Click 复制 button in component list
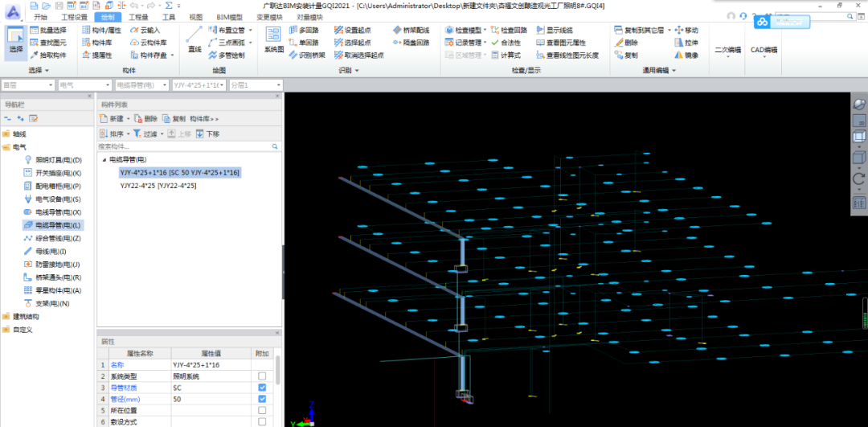Image resolution: width=868 pixels, height=427 pixels. coord(174,118)
